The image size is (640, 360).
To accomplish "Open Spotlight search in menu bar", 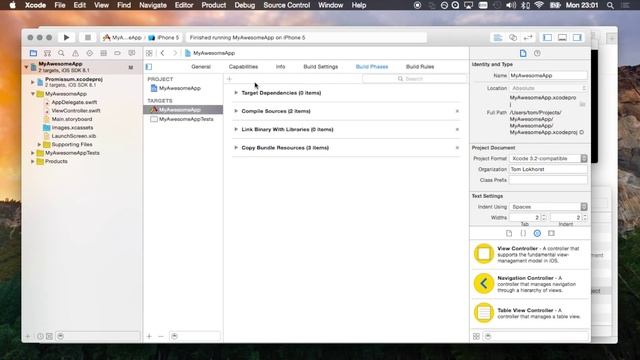I will pyautogui.click(x=610, y=5).
